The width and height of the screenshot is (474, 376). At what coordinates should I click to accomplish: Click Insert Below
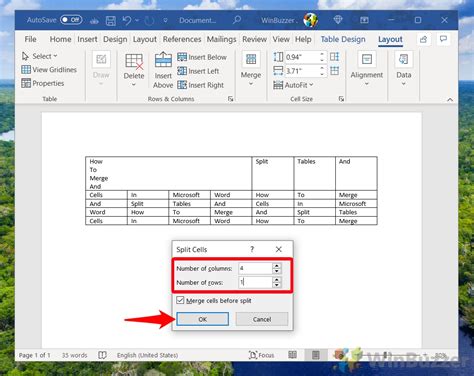tap(202, 57)
